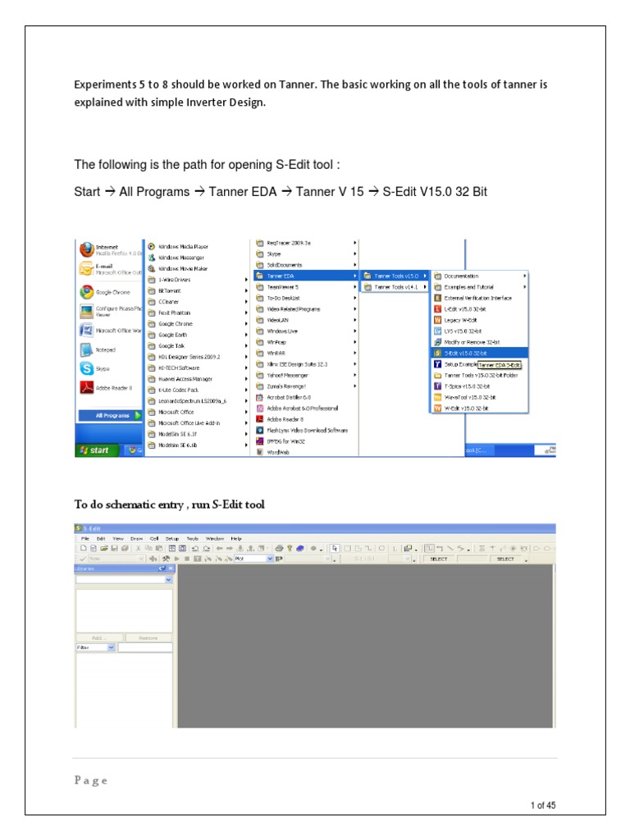Select the arrow pointer tool in S-Edit
630x840 pixels.
pos(335,548)
